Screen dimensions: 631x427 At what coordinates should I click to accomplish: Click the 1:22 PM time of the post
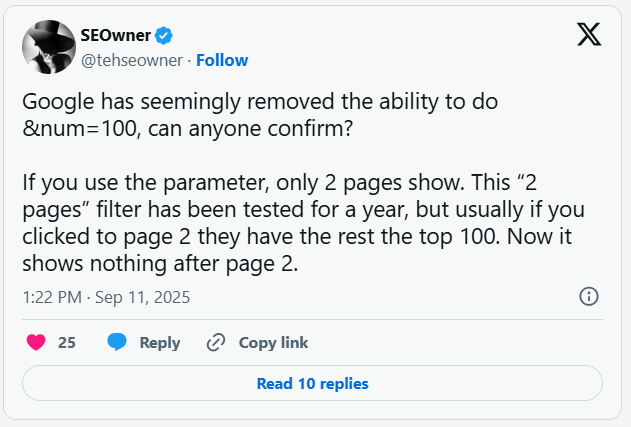click(51, 297)
